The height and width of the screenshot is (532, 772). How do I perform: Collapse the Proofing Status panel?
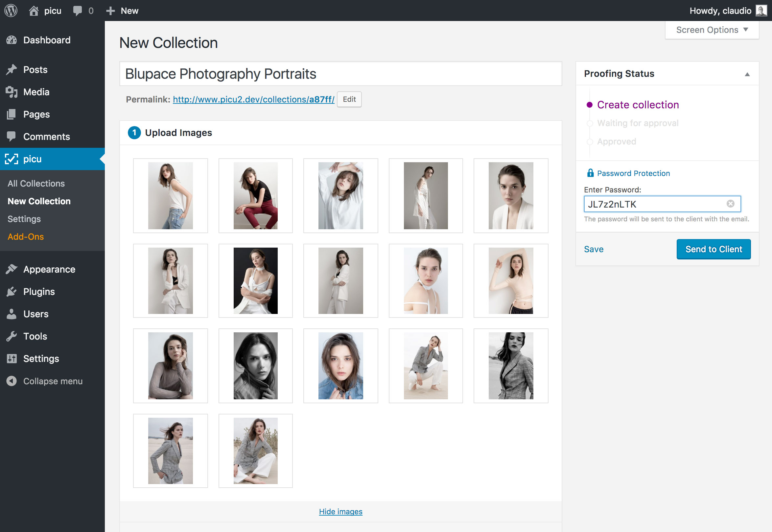click(747, 74)
